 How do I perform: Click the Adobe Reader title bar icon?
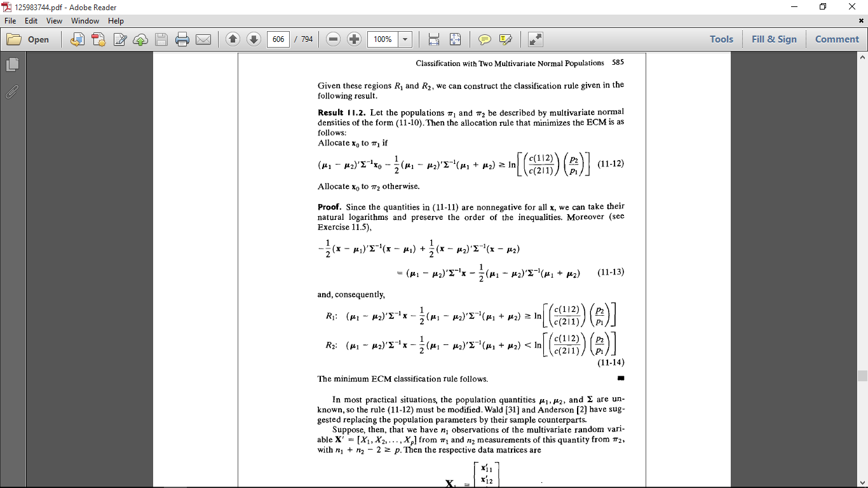pos(7,7)
